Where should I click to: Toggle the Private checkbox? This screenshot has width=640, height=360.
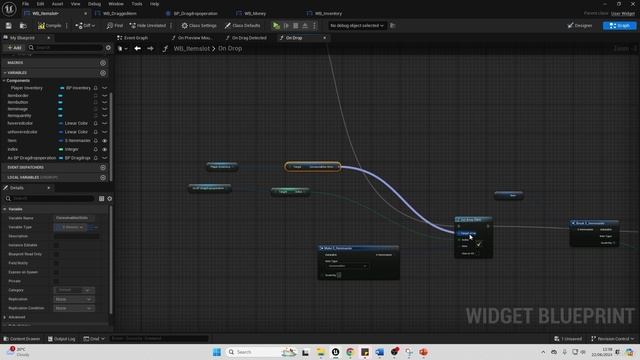pyautogui.click(x=56, y=281)
